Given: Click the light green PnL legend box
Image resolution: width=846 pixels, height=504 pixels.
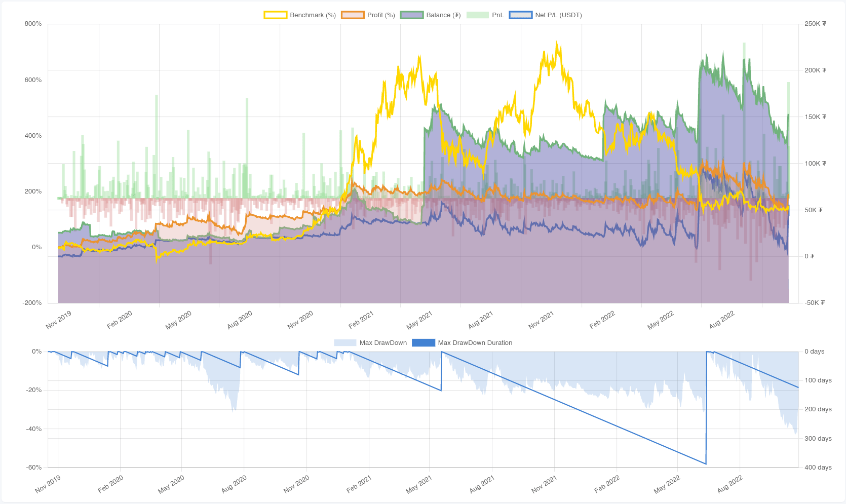Looking at the screenshot, I should tap(478, 15).
